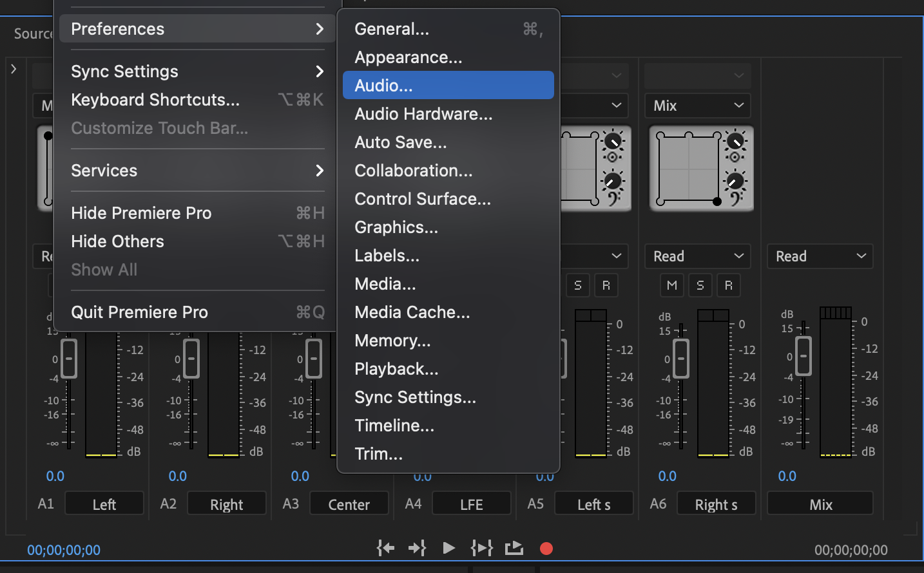The image size is (924, 573).
Task: Open the Mix track Read automation dropdown
Action: point(820,256)
